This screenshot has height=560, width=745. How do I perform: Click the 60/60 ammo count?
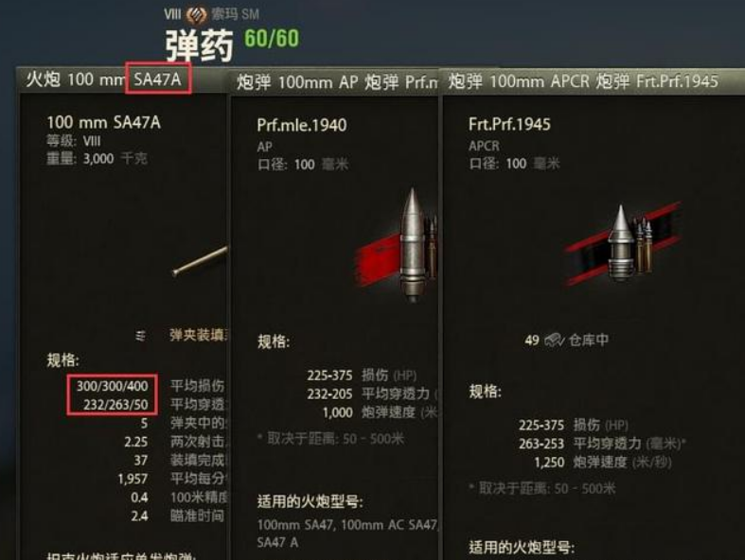tap(272, 39)
